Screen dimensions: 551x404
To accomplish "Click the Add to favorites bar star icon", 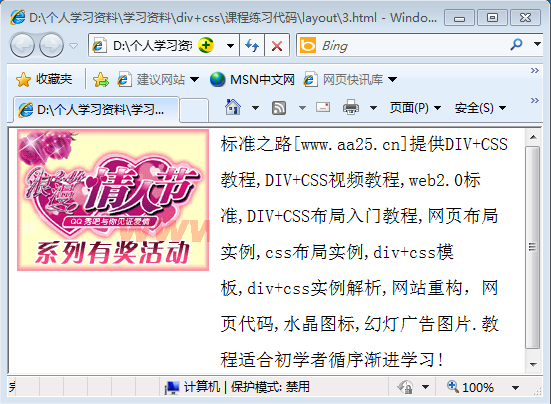I will point(101,79).
